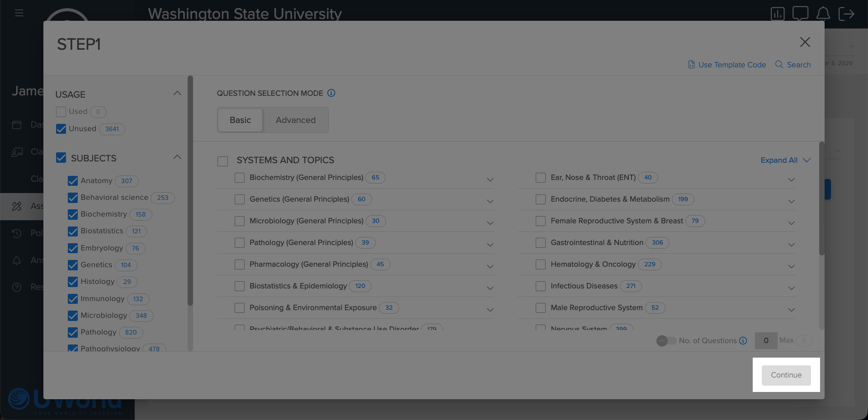Click the logout arrow icon
The width and height of the screenshot is (868, 420).
point(846,14)
